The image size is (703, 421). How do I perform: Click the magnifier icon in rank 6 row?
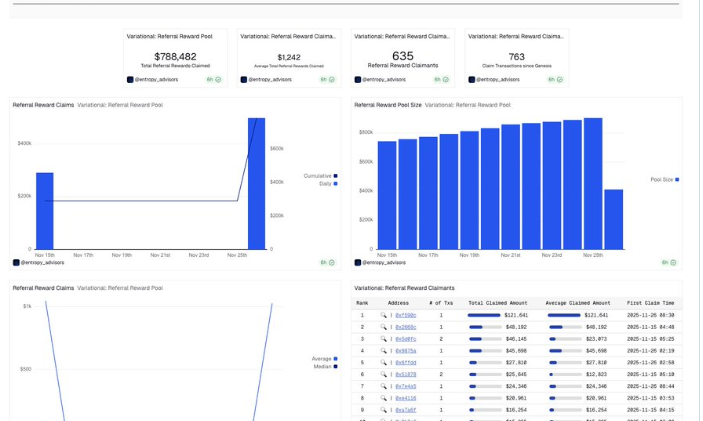pyautogui.click(x=383, y=374)
